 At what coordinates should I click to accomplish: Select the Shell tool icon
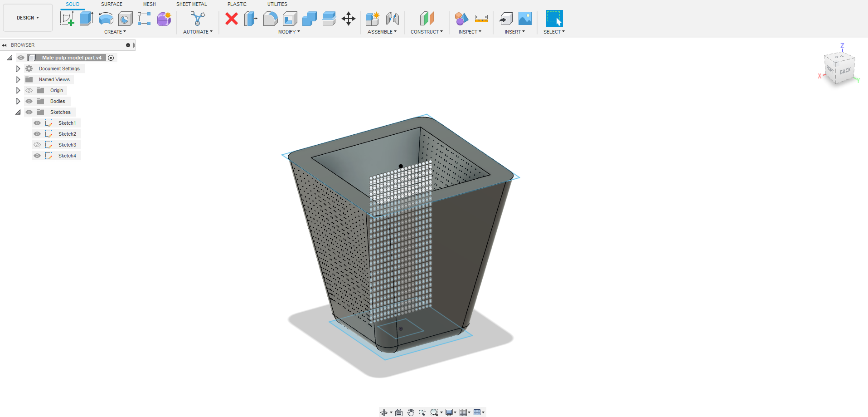click(290, 19)
